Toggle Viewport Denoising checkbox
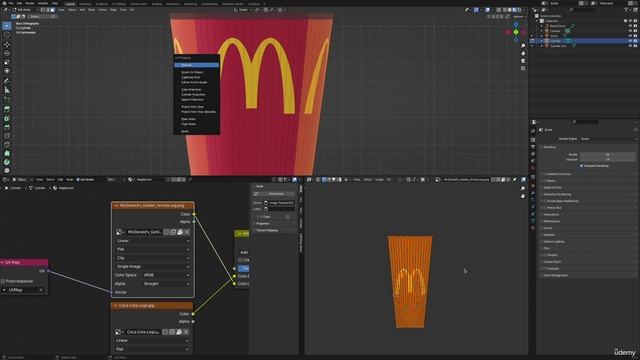Image resolution: width=640 pixels, height=360 pixels. click(x=582, y=166)
